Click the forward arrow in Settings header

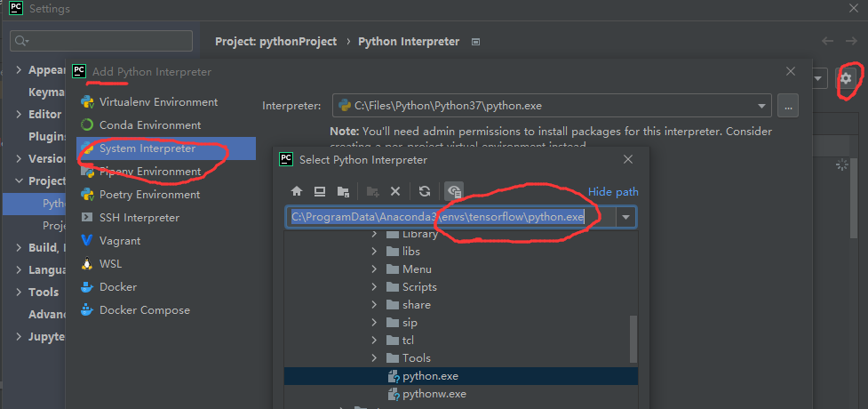pos(851,41)
